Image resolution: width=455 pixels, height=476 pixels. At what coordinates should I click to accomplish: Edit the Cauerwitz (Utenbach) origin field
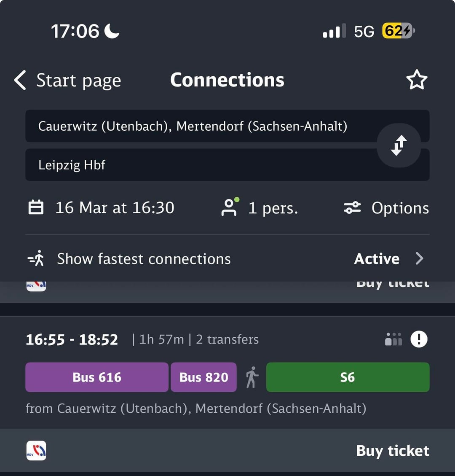193,126
